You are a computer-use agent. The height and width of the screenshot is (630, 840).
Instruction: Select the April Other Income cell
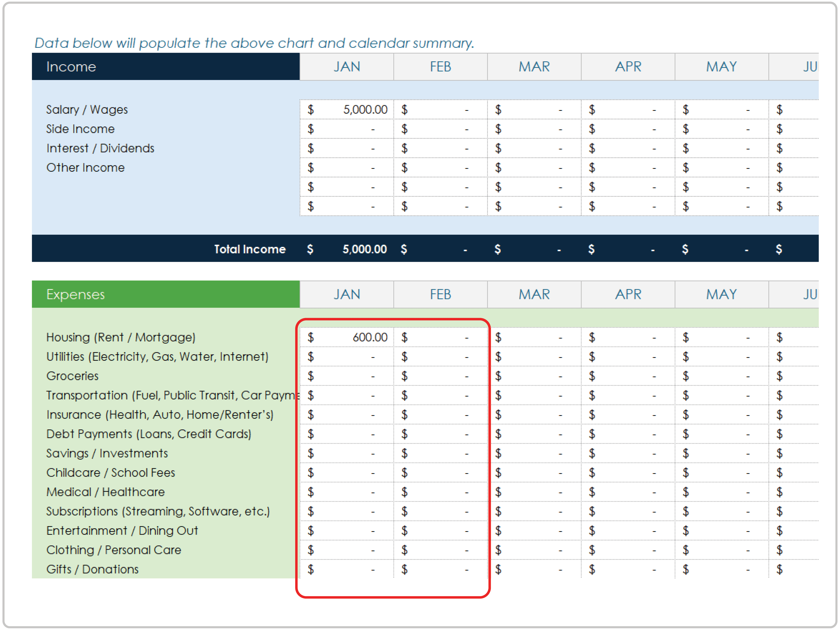point(628,168)
